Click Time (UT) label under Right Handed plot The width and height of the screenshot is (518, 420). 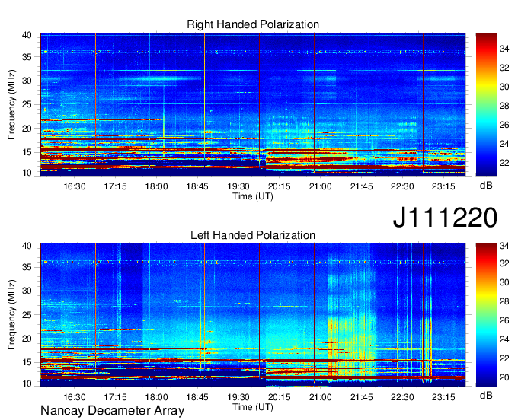253,196
